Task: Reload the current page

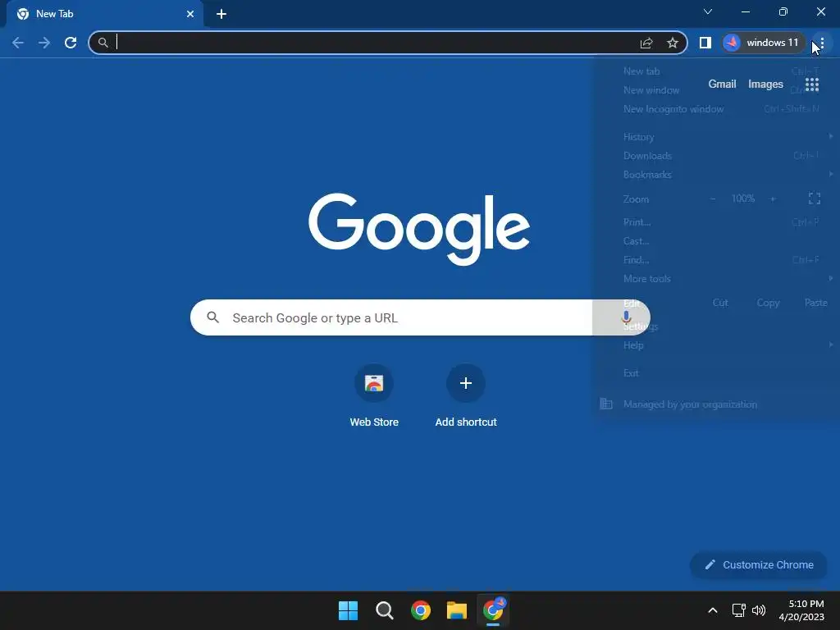Action: [71, 43]
